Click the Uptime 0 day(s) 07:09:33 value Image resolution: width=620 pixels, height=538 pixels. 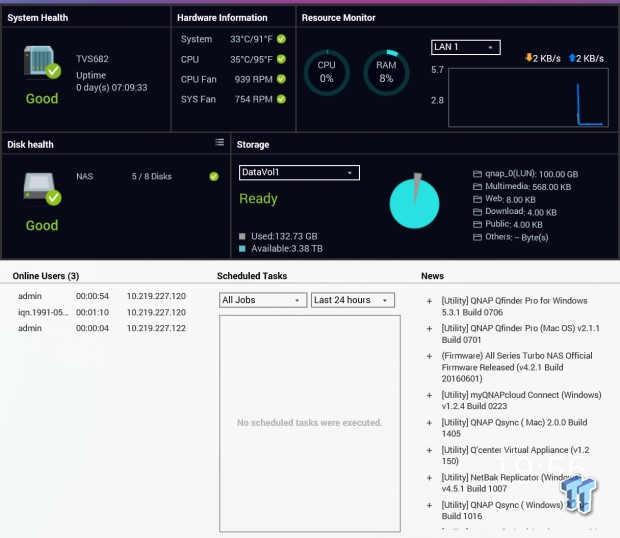point(112,88)
